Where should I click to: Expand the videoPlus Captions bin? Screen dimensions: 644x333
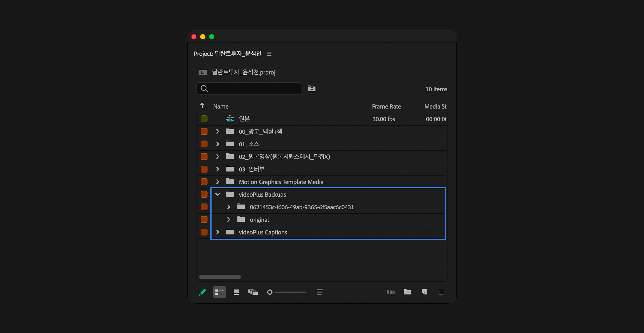pos(217,232)
